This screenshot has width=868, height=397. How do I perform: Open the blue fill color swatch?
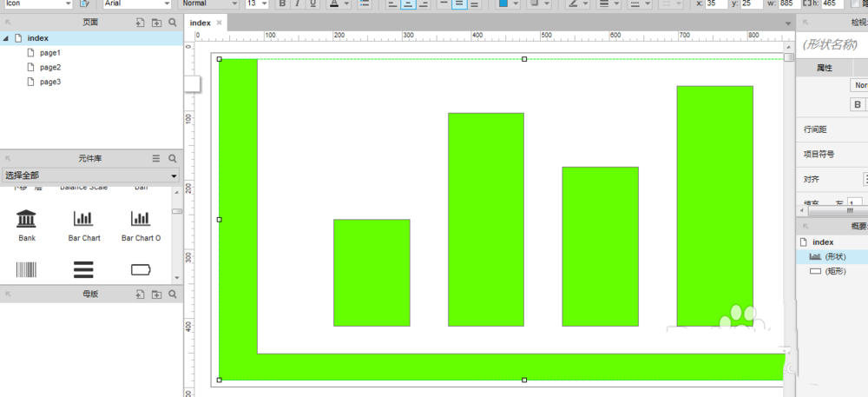[x=503, y=4]
